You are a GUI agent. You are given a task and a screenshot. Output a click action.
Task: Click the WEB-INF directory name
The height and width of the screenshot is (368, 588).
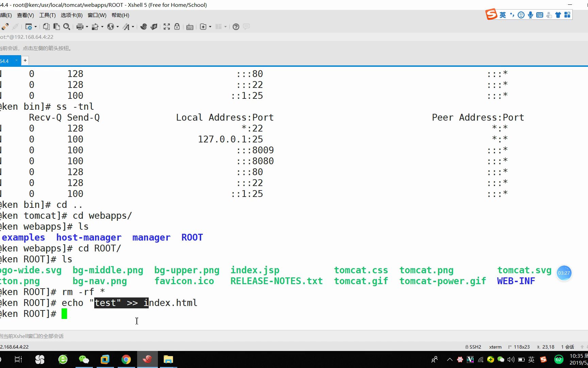(516, 281)
